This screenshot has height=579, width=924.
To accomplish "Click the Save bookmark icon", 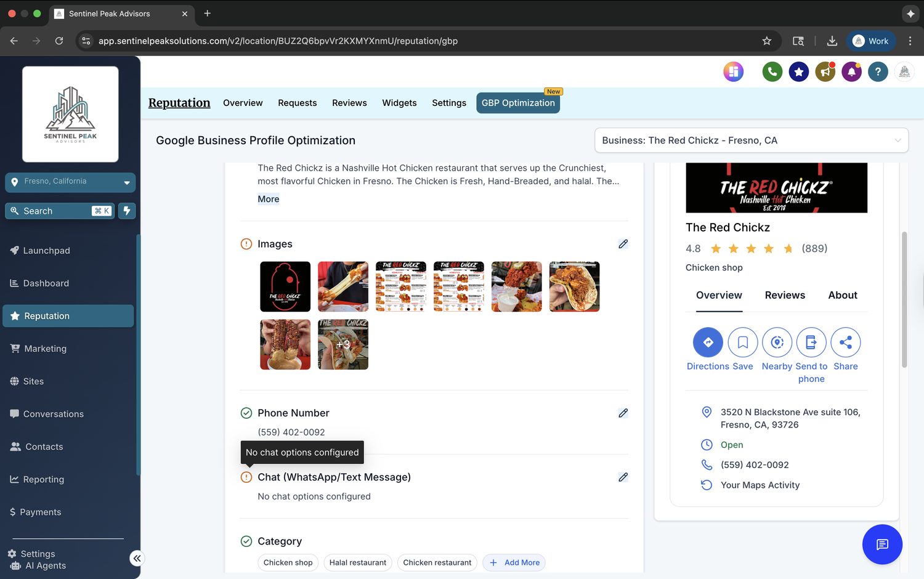I will tap(743, 342).
